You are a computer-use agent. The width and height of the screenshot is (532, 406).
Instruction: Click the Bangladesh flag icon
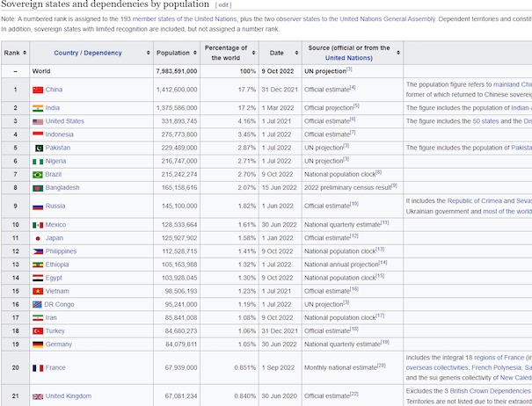tap(38, 188)
